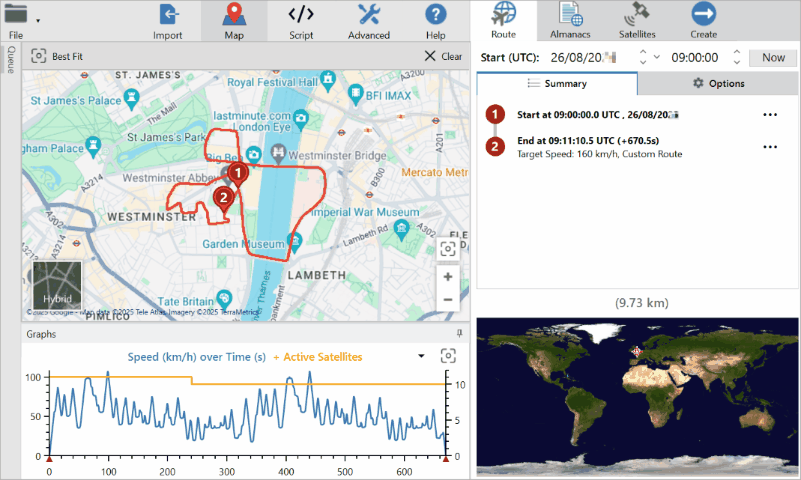The height and width of the screenshot is (480, 801).
Task: Open the Queue side panel
Action: pos(11,59)
